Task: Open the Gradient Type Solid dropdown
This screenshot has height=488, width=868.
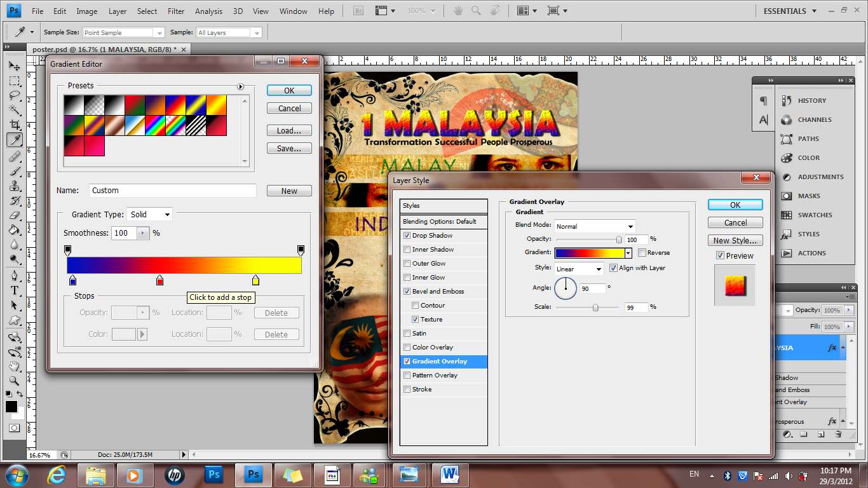Action: 149,215
